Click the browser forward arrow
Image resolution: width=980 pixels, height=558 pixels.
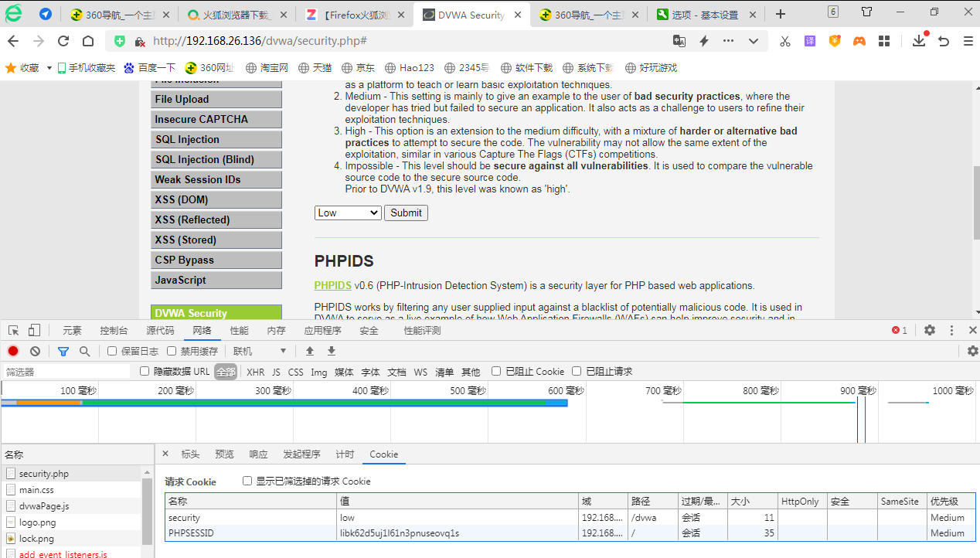[x=39, y=42]
